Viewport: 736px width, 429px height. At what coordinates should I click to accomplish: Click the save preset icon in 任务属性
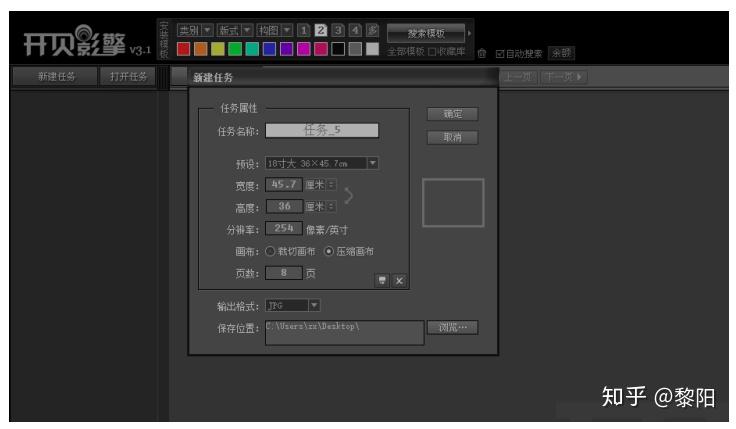pos(382,281)
